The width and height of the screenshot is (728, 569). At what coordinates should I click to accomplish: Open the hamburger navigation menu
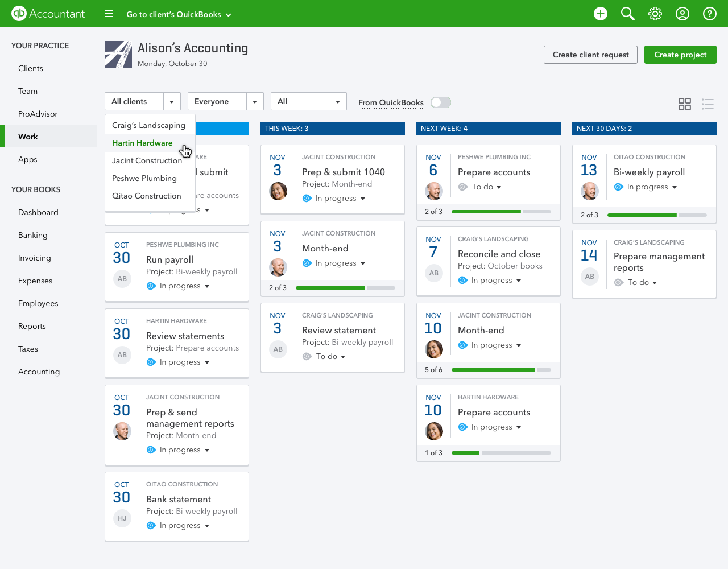(x=109, y=14)
